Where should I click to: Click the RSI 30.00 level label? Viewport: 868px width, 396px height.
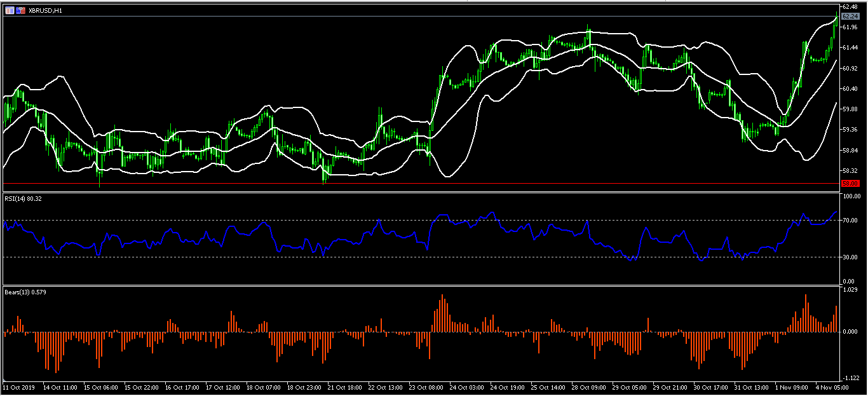pyautogui.click(x=848, y=257)
